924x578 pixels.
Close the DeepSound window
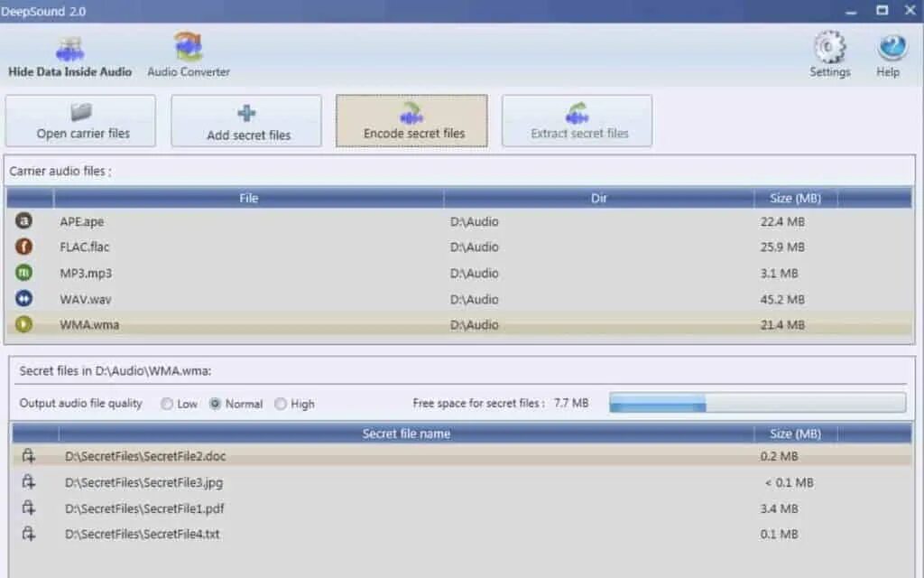[x=910, y=10]
